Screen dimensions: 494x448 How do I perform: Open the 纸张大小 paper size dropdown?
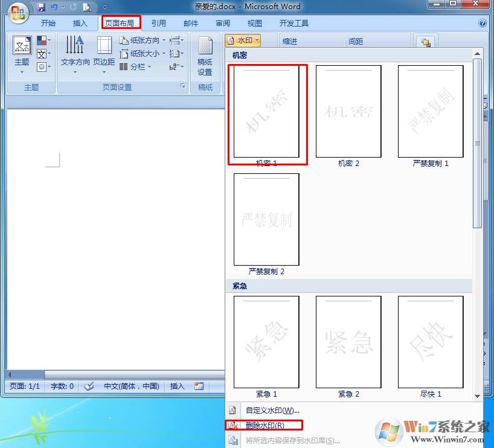(x=142, y=54)
